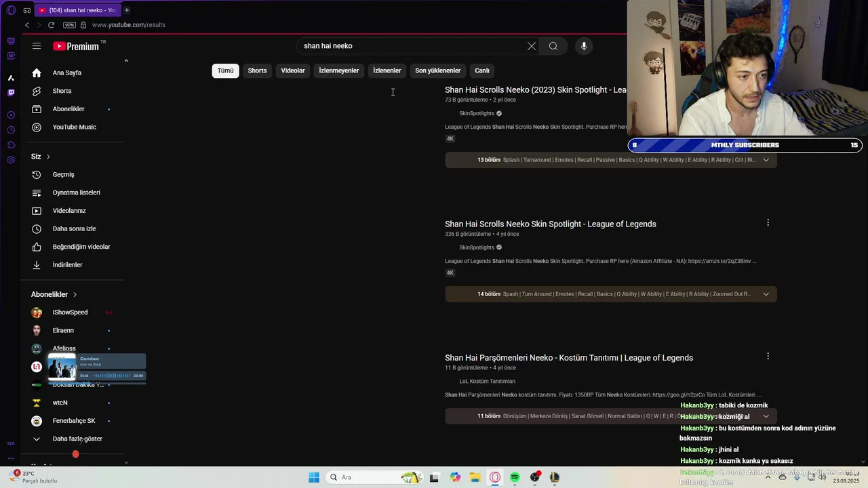Open YouTube Music from the sidebar
Viewport: 868px width, 488px height.
coord(74,127)
